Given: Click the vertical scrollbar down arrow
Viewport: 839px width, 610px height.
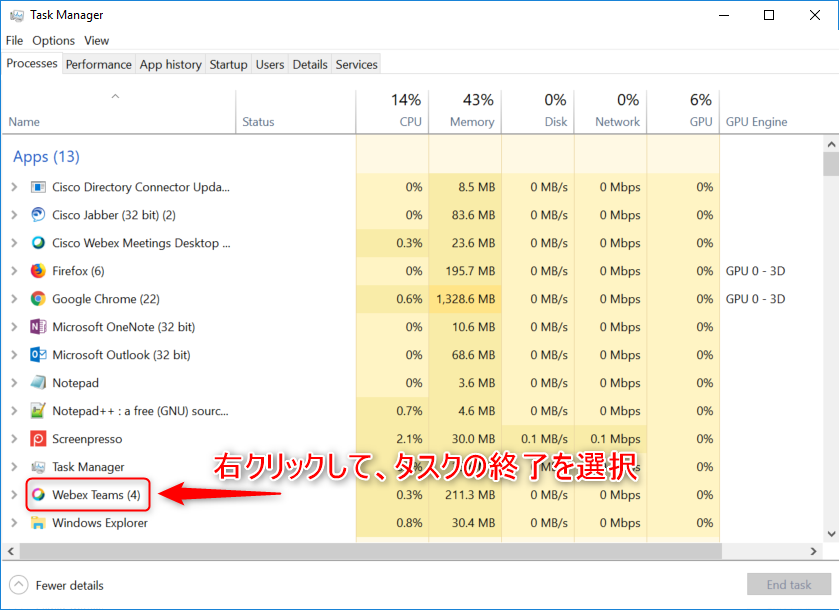Looking at the screenshot, I should point(831,533).
